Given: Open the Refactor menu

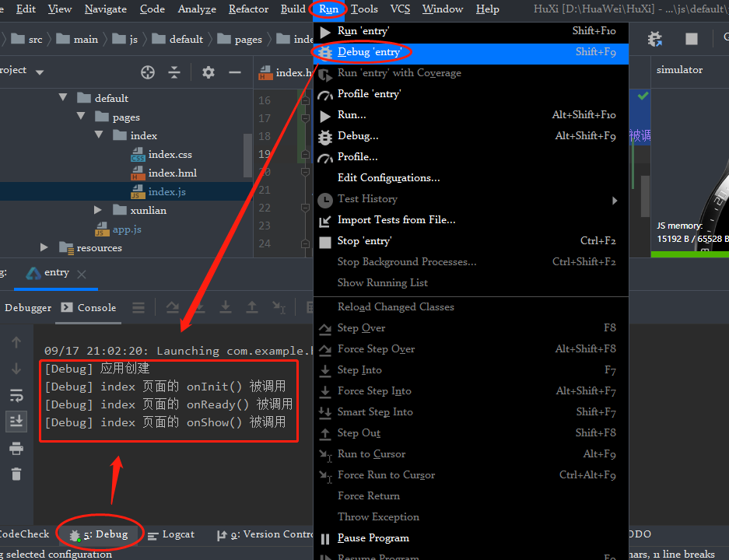Looking at the screenshot, I should point(248,9).
